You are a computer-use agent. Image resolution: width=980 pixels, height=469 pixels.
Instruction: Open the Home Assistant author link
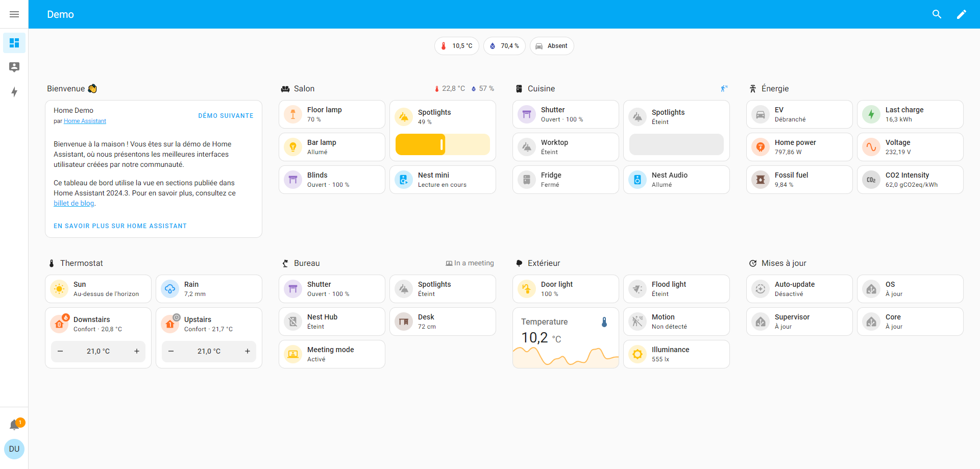[x=85, y=121]
